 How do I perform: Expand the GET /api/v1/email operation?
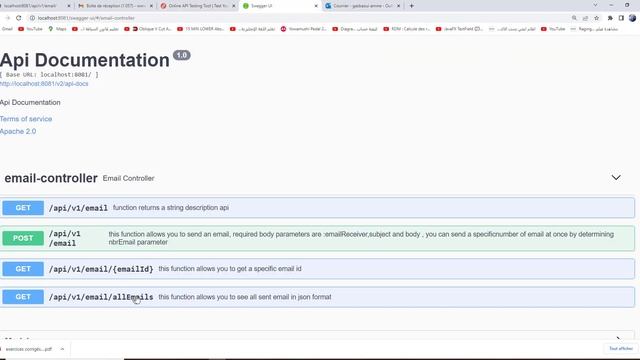pos(318,208)
